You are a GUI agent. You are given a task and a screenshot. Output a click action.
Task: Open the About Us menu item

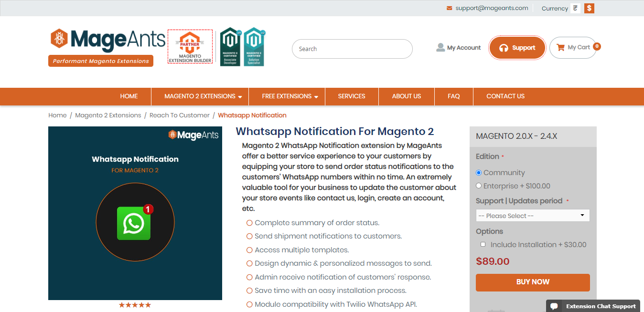[x=407, y=96]
